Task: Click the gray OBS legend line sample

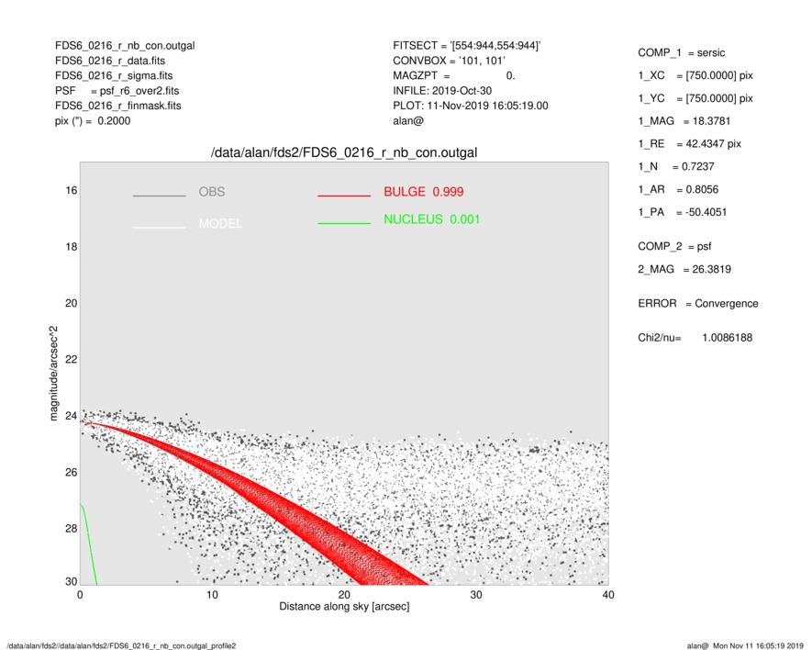Action: 159,196
